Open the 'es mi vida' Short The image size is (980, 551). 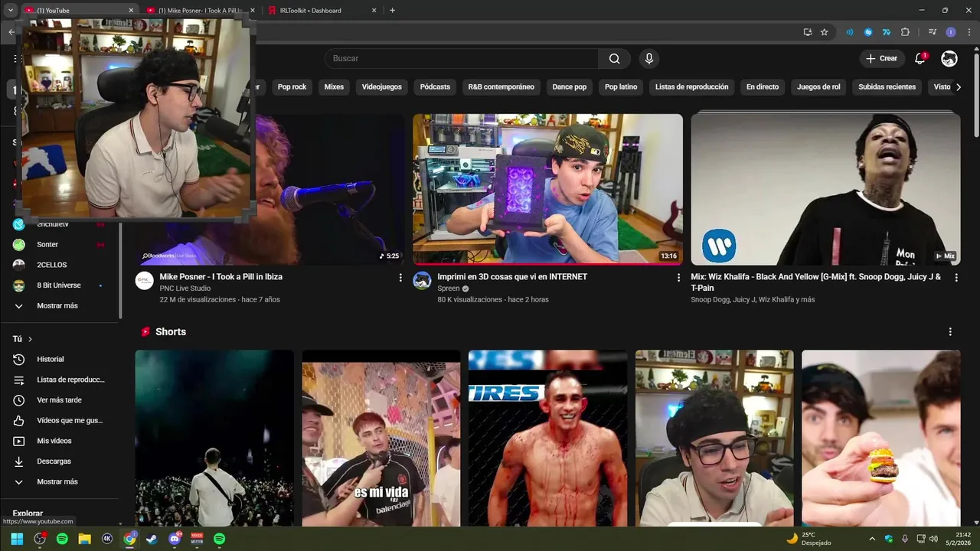tap(381, 439)
